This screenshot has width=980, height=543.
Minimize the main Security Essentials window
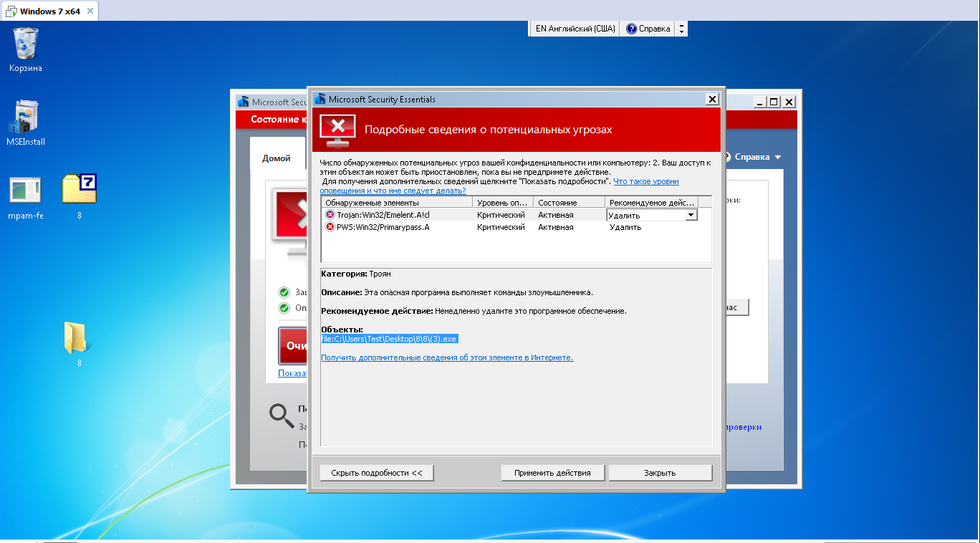coord(760,102)
